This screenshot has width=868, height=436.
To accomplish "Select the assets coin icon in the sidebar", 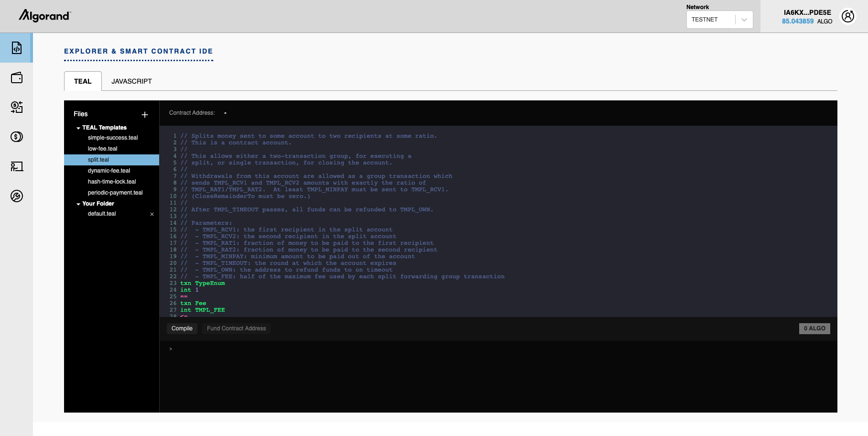I will pyautogui.click(x=17, y=137).
